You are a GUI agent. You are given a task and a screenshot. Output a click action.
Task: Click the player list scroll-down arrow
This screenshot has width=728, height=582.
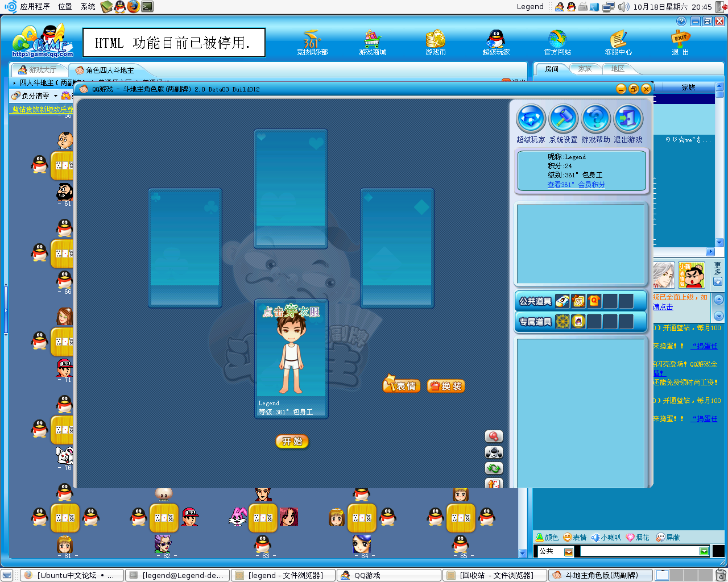719,243
